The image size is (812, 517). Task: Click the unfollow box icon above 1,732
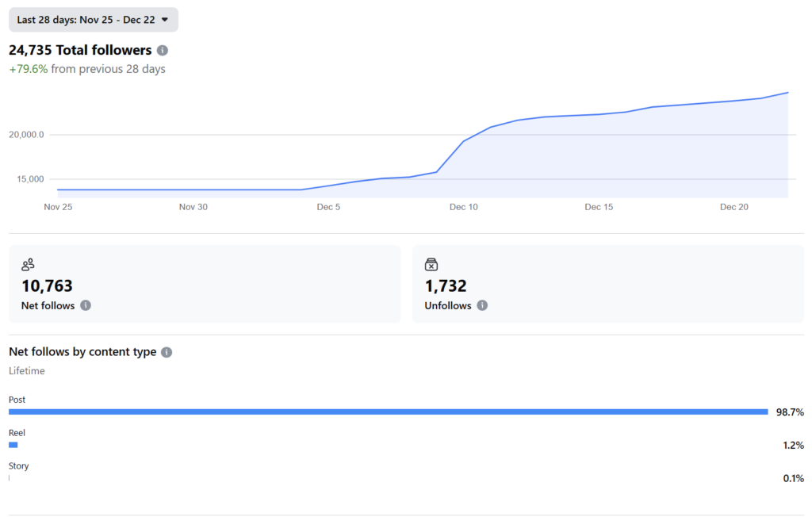[x=431, y=265]
